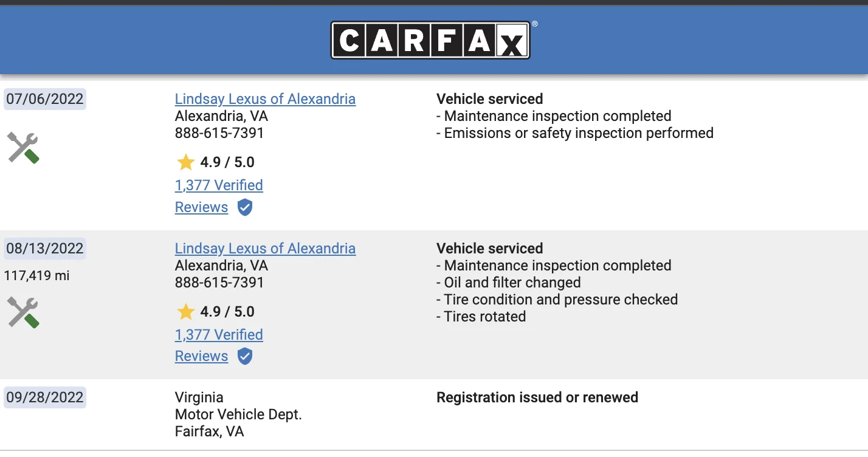
Task: Select the 07/06/2022 date badge
Action: point(45,99)
